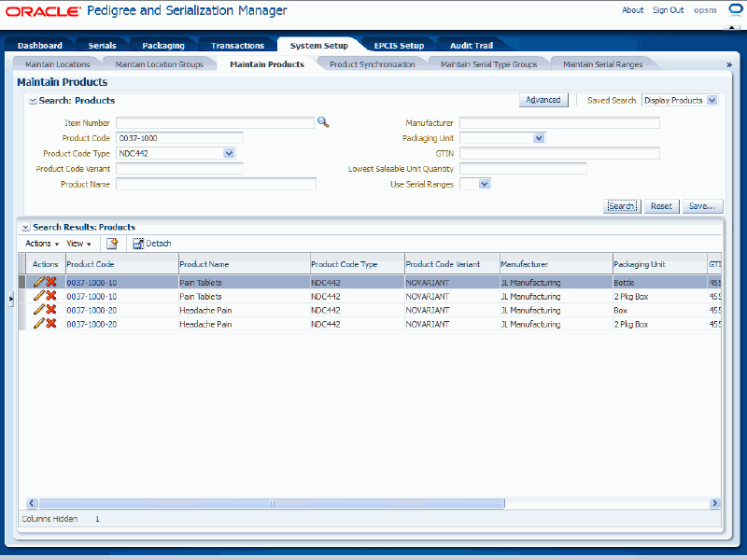Show more subtabs with double chevron
Viewport: 747px width, 560px height.
click(729, 64)
